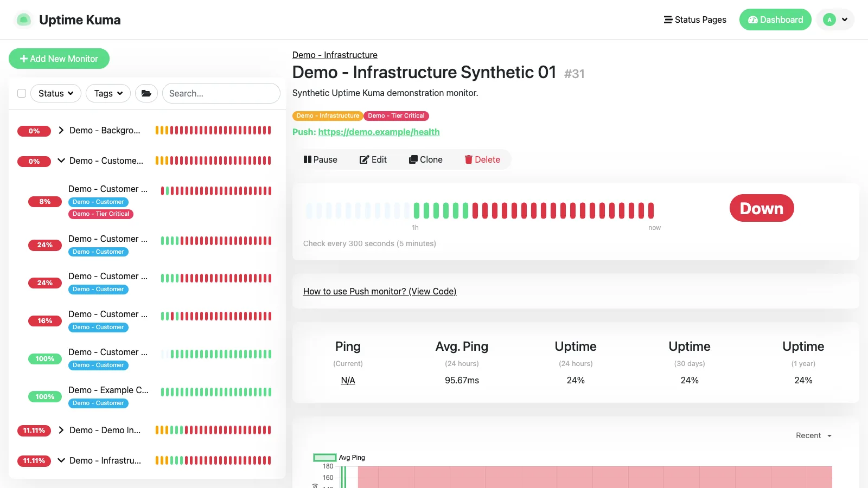Click the Uptime Kuma logo icon
Viewport: 868px width, 488px height.
(x=23, y=20)
